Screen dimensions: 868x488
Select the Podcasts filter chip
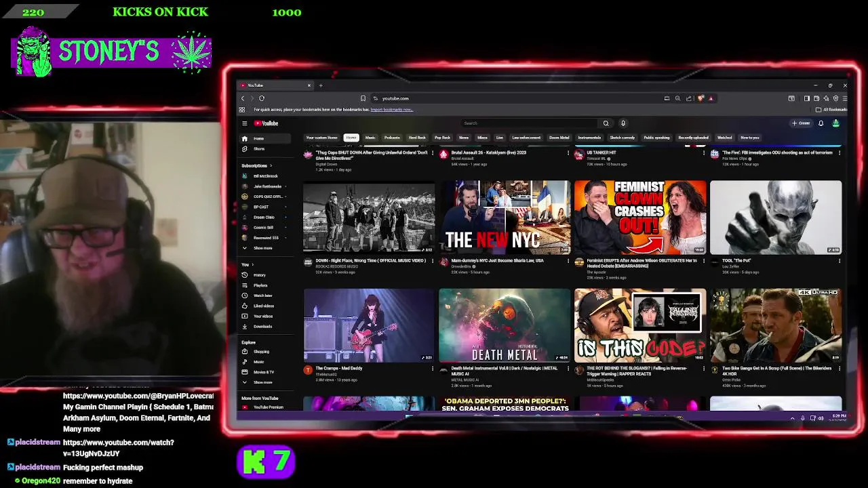tap(392, 138)
